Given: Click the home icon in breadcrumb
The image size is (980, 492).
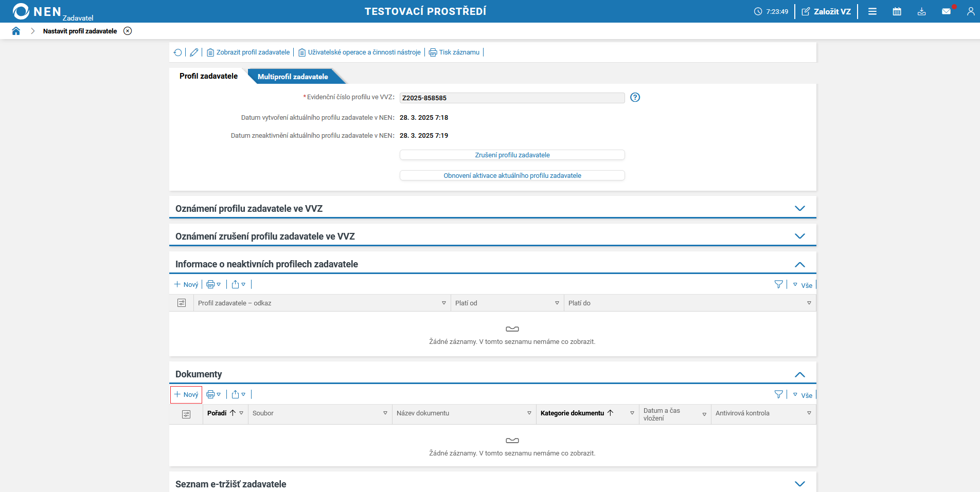Looking at the screenshot, I should coord(16,31).
